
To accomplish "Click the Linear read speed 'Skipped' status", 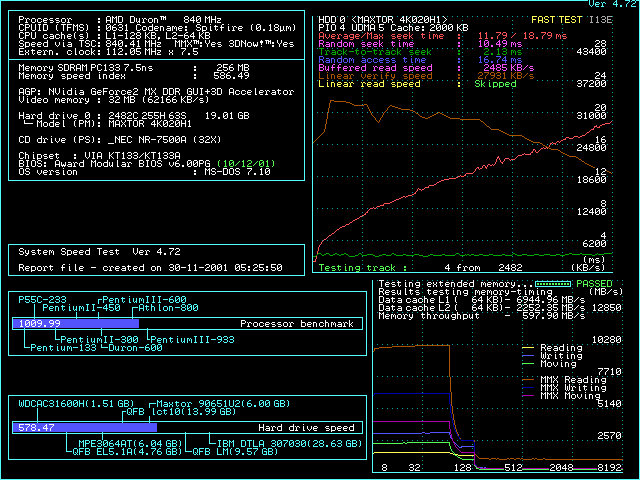I will (495, 84).
